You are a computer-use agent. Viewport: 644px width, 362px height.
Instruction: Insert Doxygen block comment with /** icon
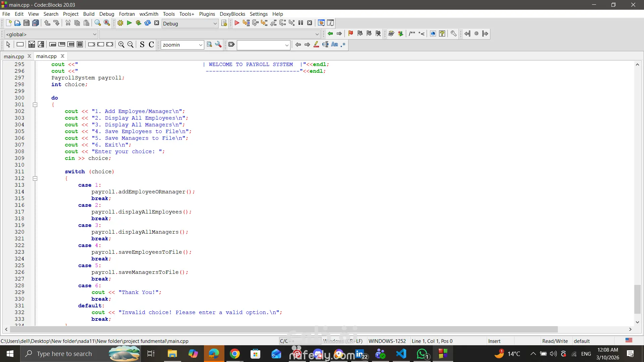(412, 34)
